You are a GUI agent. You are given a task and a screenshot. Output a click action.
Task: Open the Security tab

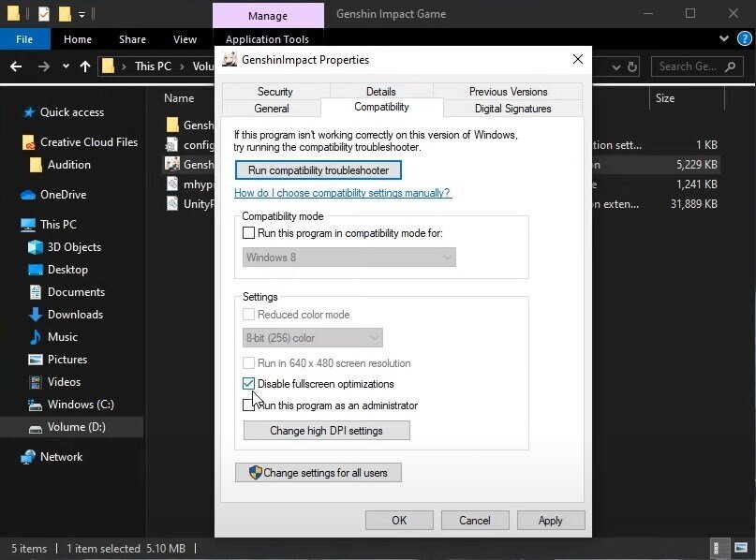coord(274,92)
